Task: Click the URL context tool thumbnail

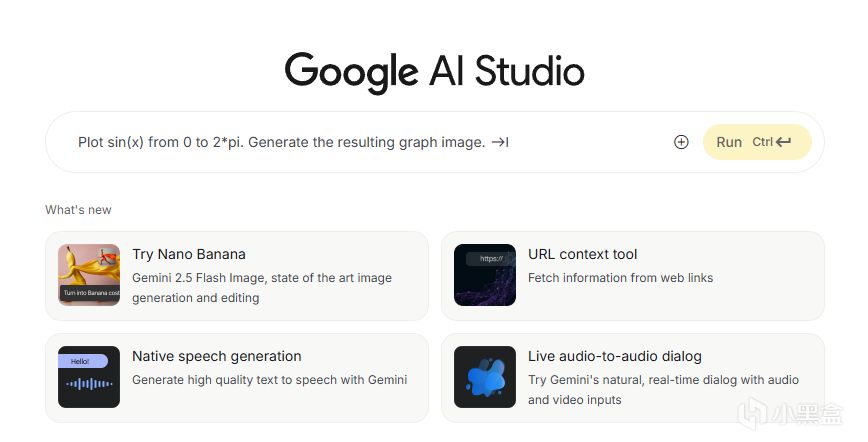Action: pos(485,275)
